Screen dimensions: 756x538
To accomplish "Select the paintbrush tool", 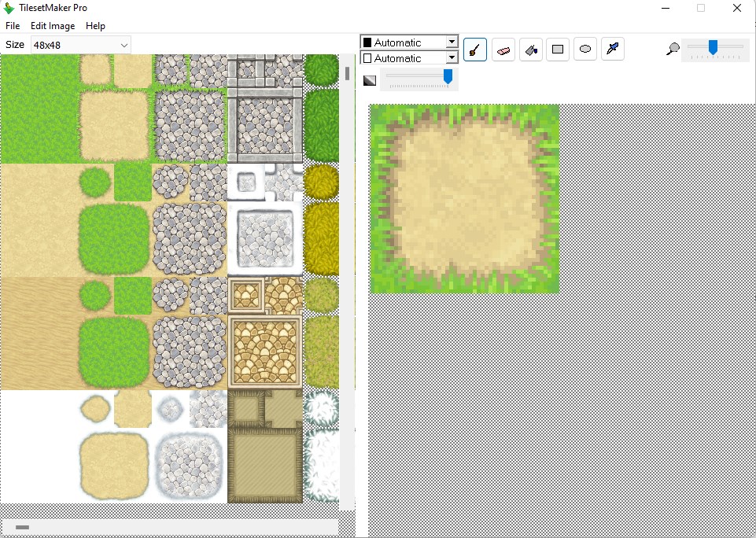I will point(475,50).
